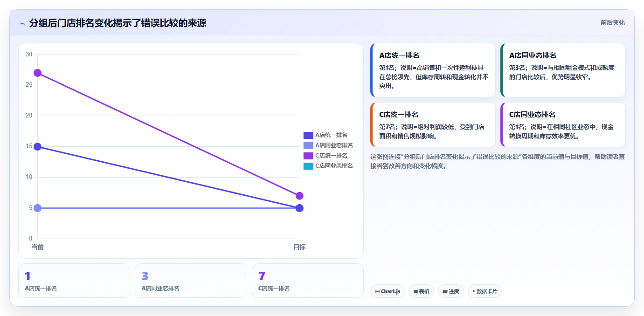The width and height of the screenshot is (644, 316).
Task: Click the stat value 3 above A店同业态排名
Action: pos(145,276)
